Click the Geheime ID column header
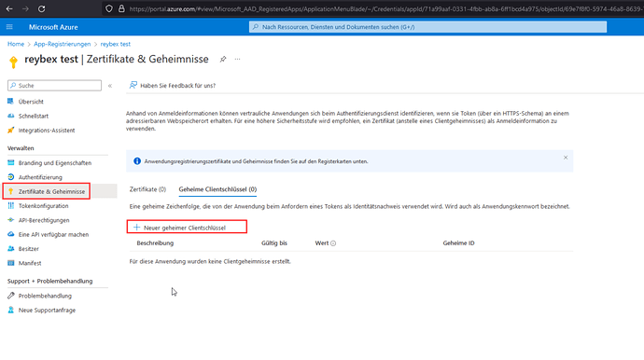Viewport: 644px width, 360px height. point(459,243)
